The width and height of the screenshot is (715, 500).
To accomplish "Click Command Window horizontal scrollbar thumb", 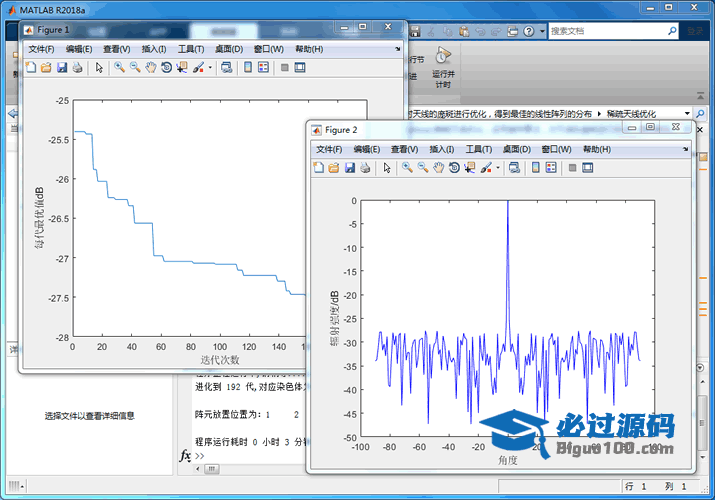I will point(212,469).
